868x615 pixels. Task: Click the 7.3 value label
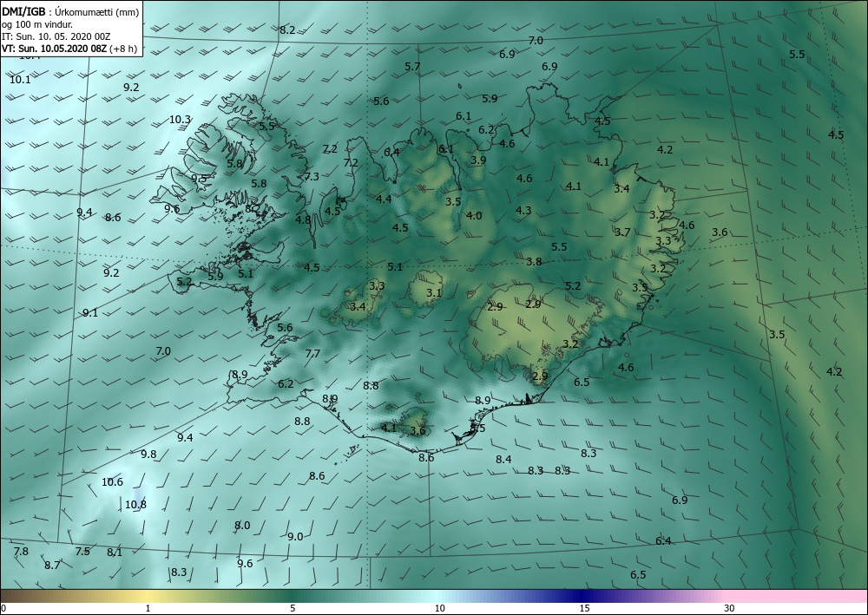tap(312, 176)
